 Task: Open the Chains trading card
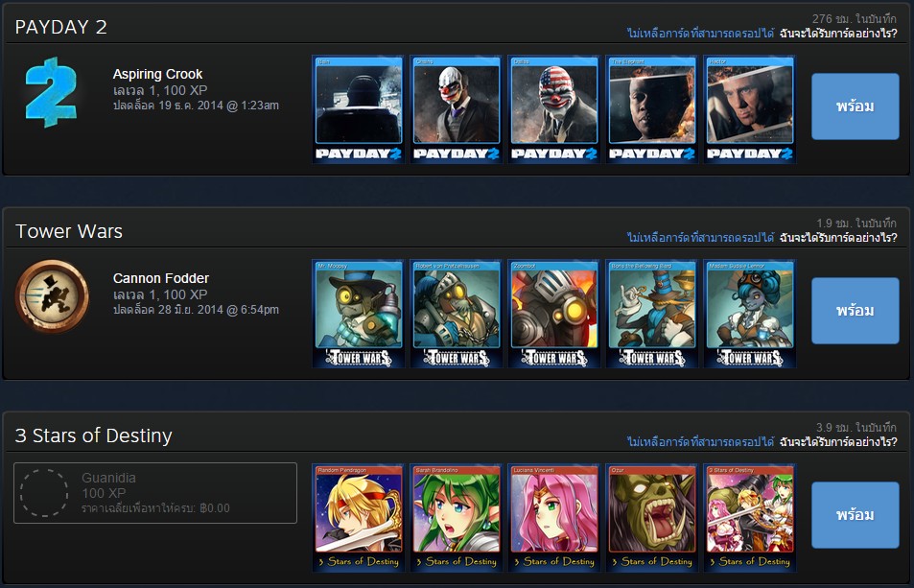(x=457, y=109)
